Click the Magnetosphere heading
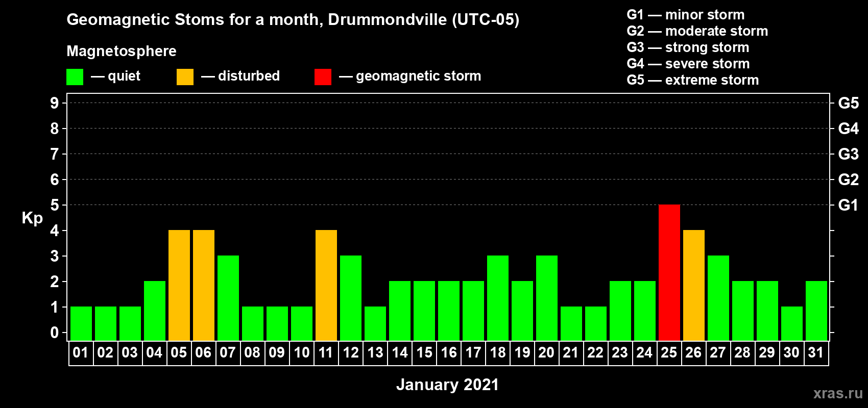Viewport: 868px width, 408px height. [122, 52]
